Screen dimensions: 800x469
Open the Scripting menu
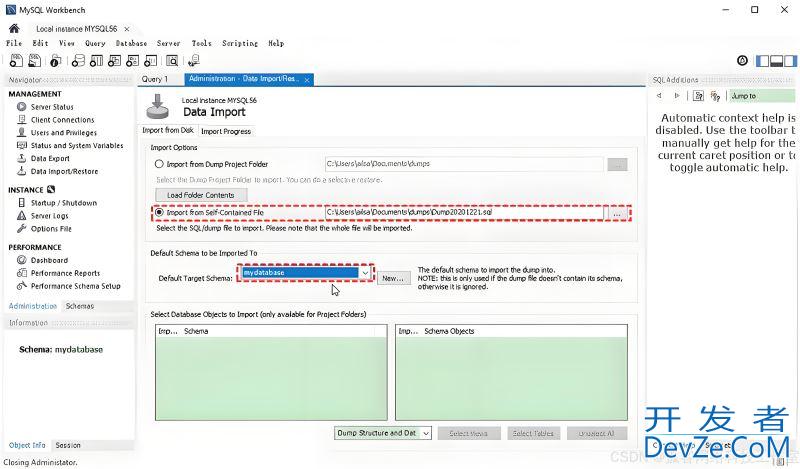tap(240, 43)
